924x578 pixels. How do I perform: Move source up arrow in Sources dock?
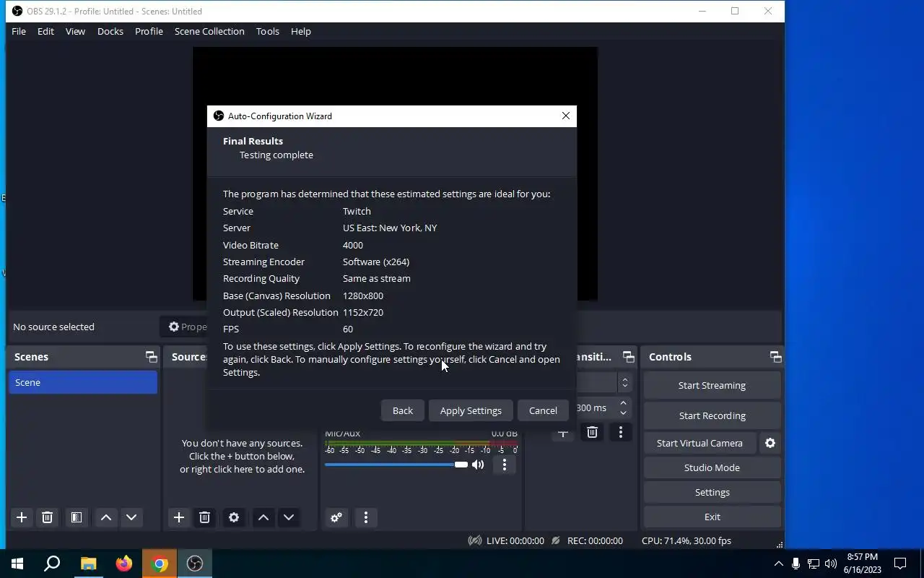263,517
